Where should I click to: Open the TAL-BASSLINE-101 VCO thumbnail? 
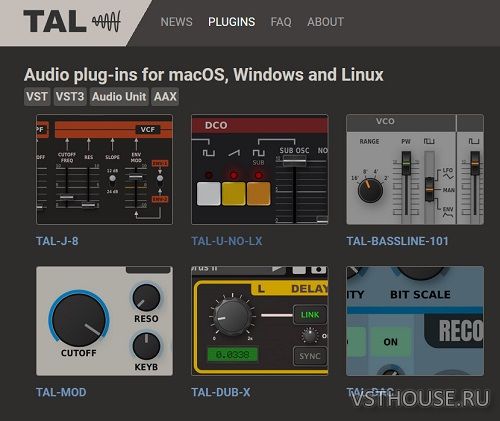(x=415, y=169)
